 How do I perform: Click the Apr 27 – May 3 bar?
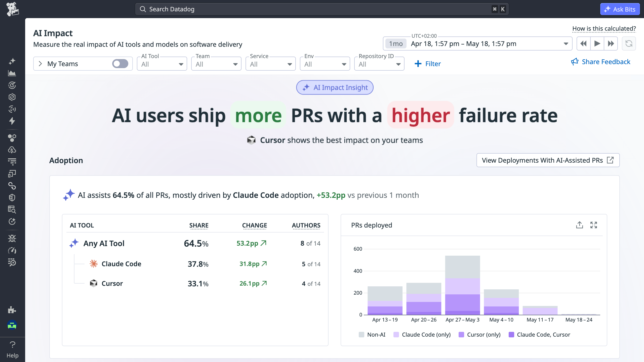coord(463,285)
